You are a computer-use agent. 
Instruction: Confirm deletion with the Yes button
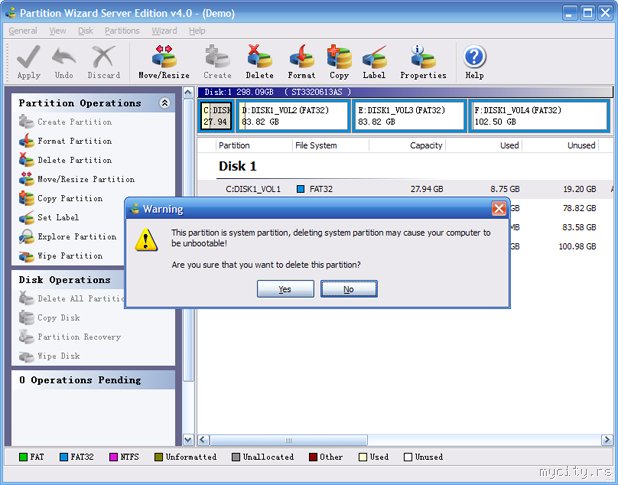(x=285, y=289)
